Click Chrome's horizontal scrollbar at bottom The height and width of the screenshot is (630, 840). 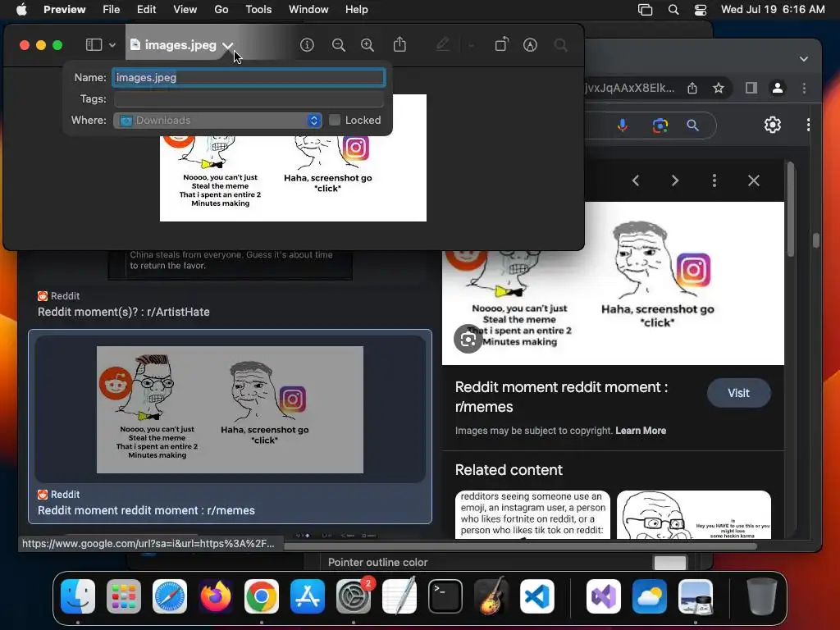tap(520, 546)
